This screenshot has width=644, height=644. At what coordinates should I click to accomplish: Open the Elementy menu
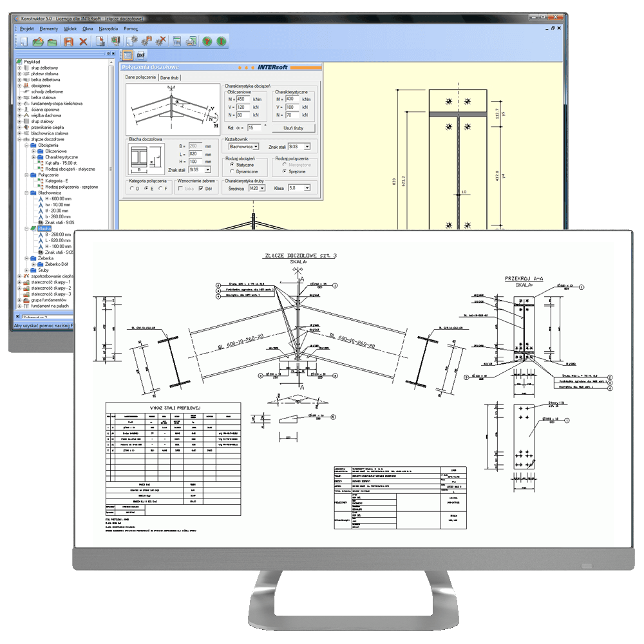click(x=49, y=29)
